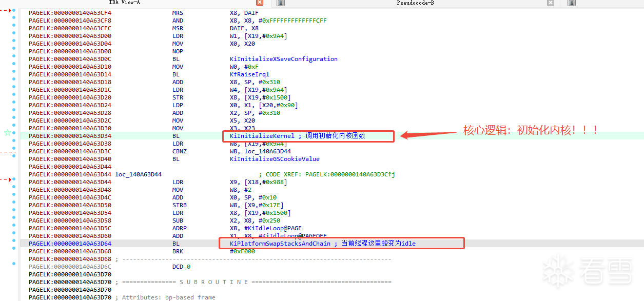
Task: Click the loc_140A63D44 label definition
Action: click(138, 174)
